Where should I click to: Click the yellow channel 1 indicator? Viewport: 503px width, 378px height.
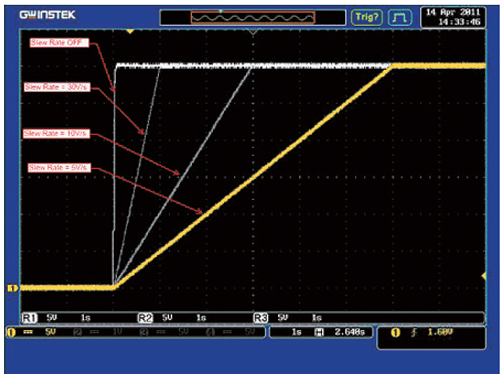pyautogui.click(x=11, y=332)
